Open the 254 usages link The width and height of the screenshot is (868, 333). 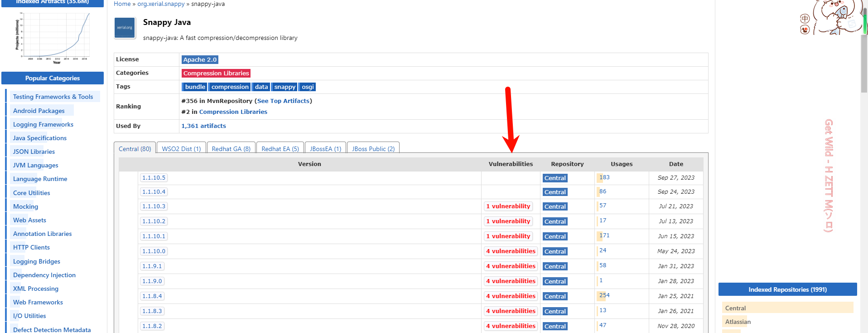point(604,295)
